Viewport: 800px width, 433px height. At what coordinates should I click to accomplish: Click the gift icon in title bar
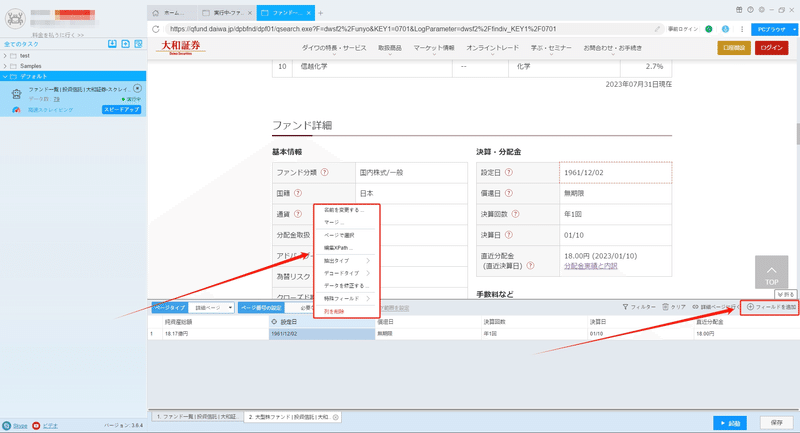pos(739,10)
